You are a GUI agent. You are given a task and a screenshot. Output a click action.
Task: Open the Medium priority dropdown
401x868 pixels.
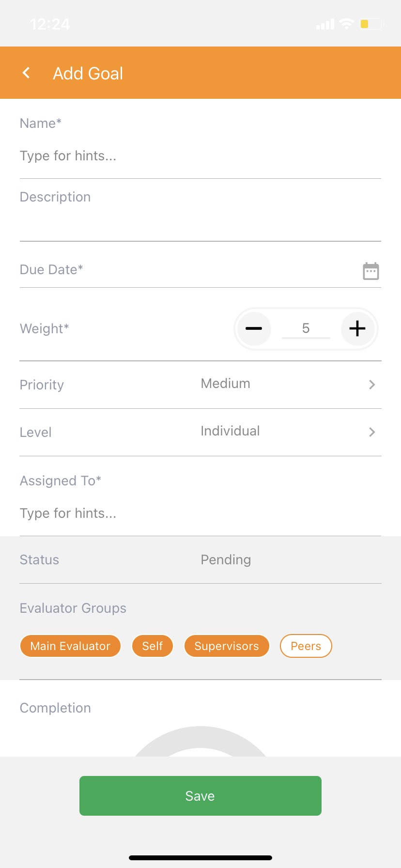tap(226, 384)
